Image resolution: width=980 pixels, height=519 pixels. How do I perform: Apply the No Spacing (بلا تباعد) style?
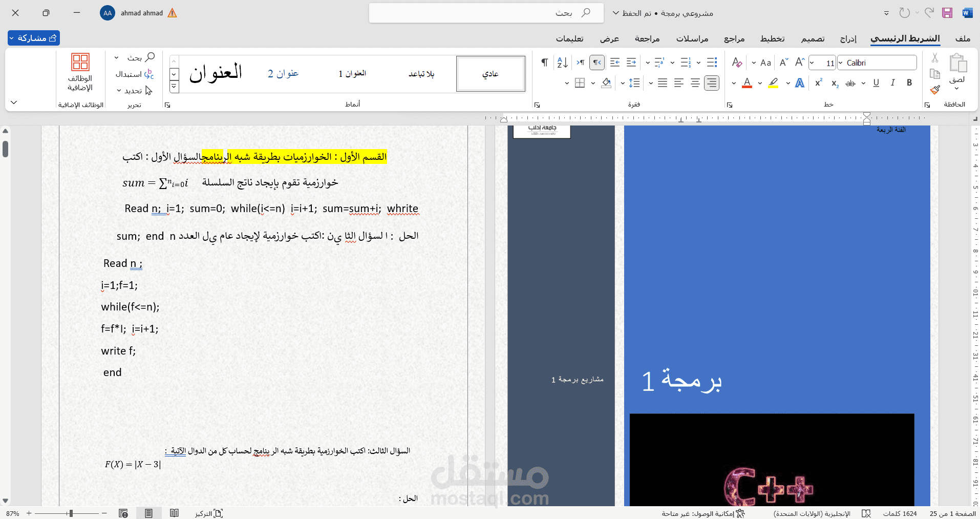[x=421, y=74]
